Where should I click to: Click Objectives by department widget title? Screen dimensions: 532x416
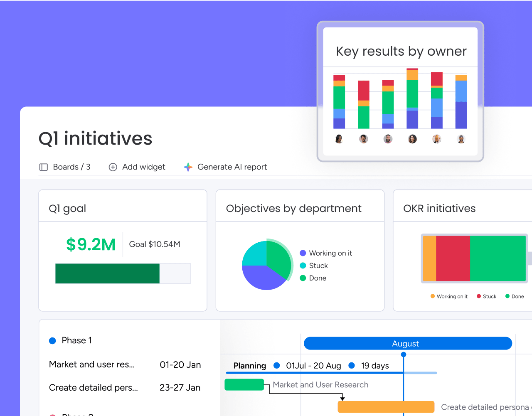(294, 209)
